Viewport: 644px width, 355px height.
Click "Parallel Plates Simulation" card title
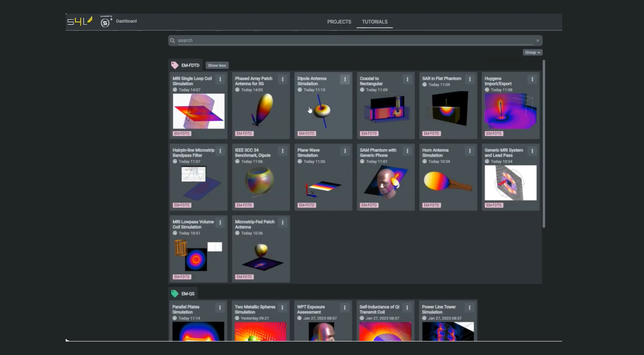(186, 310)
